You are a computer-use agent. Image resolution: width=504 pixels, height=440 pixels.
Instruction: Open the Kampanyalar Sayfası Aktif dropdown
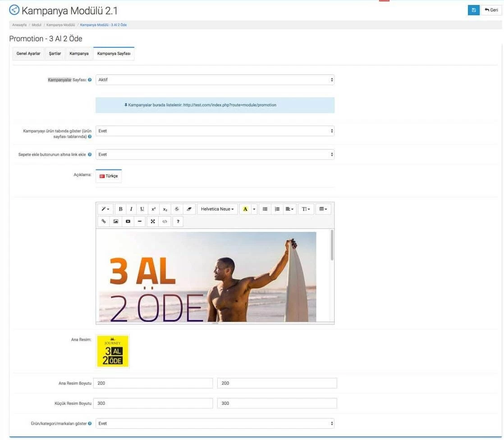215,80
